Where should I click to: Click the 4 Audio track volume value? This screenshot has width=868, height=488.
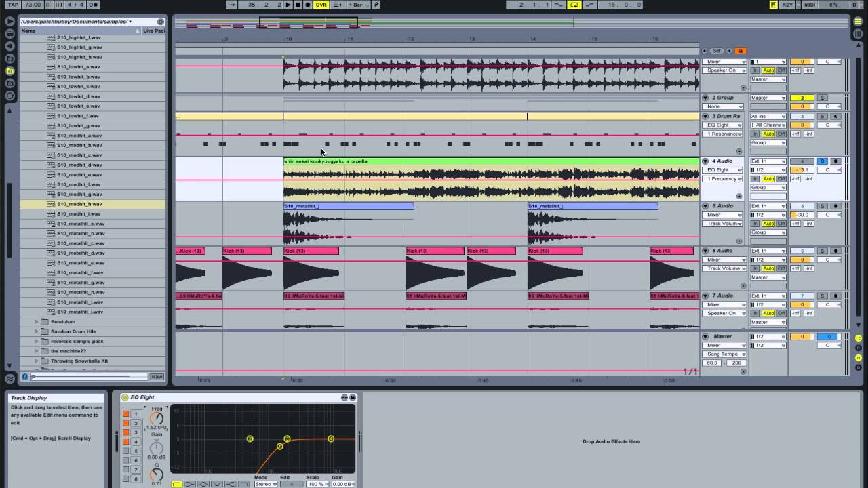802,170
